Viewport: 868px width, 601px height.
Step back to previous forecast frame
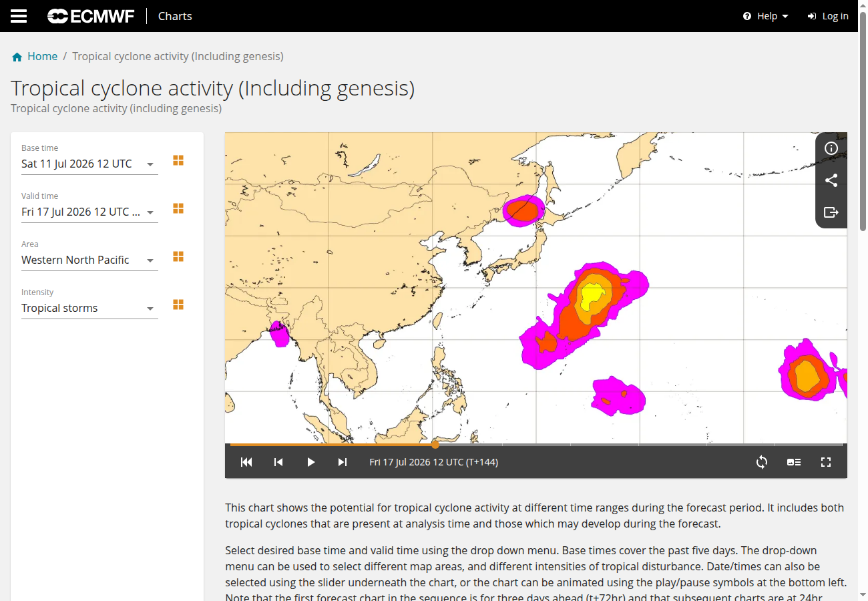click(278, 462)
